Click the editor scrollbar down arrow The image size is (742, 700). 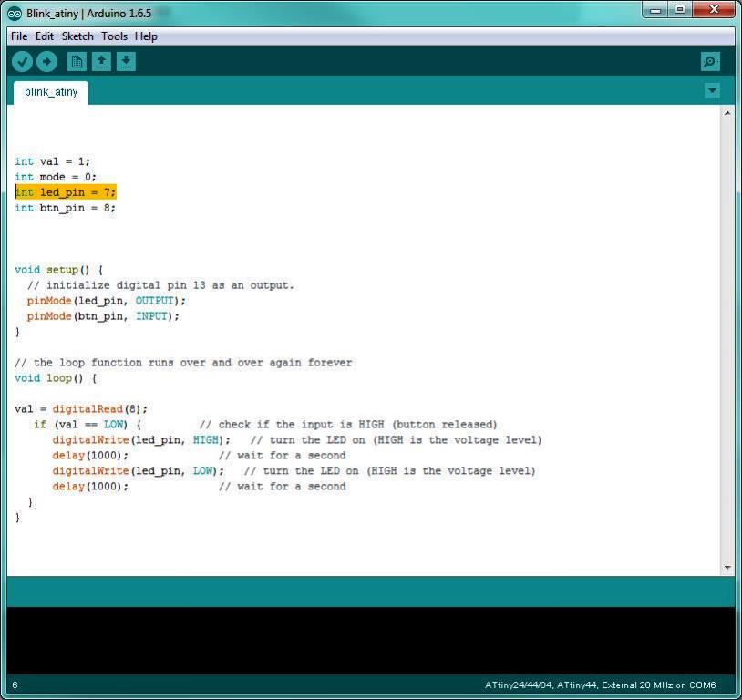click(x=727, y=567)
